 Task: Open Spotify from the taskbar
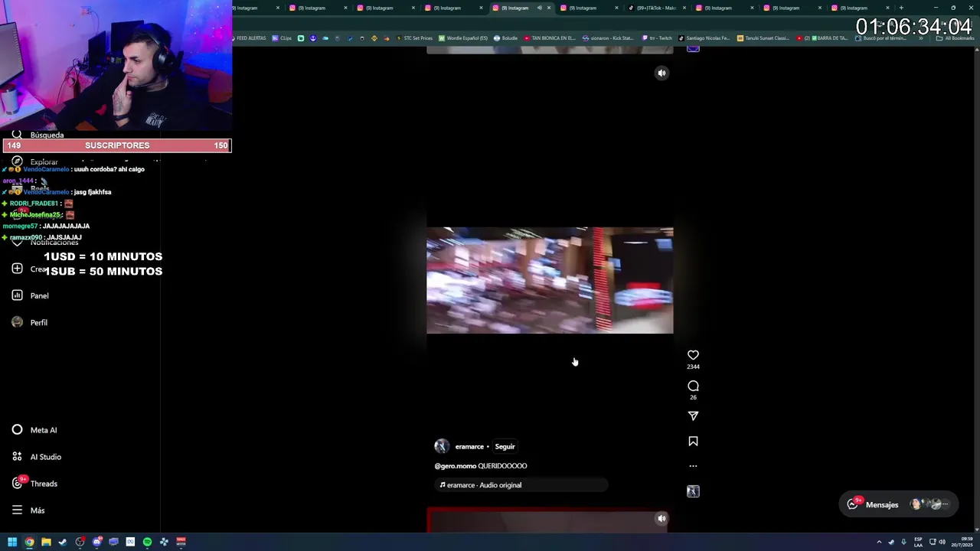tap(147, 542)
